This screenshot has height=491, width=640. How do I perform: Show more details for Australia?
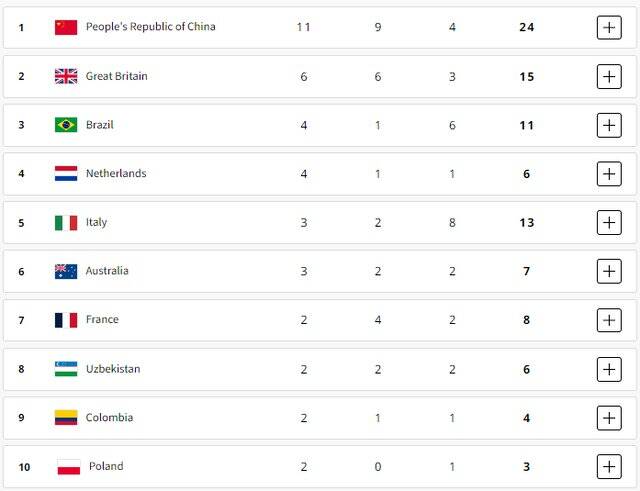608,271
